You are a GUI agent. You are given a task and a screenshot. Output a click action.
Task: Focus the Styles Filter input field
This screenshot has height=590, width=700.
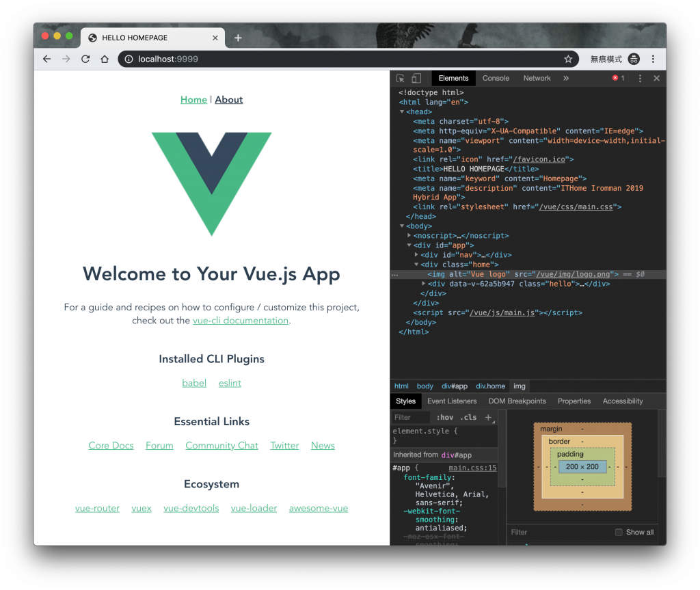pos(410,417)
